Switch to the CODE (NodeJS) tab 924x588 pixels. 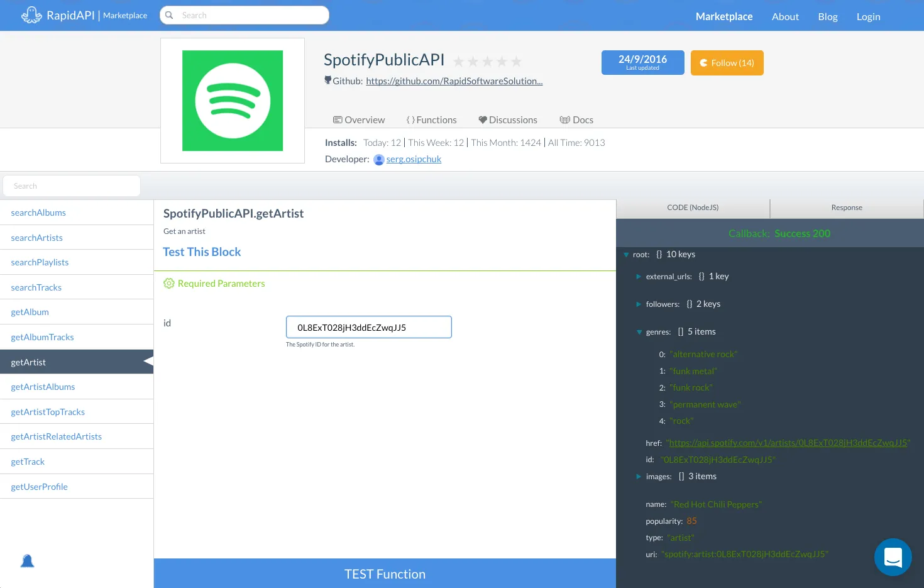point(693,208)
